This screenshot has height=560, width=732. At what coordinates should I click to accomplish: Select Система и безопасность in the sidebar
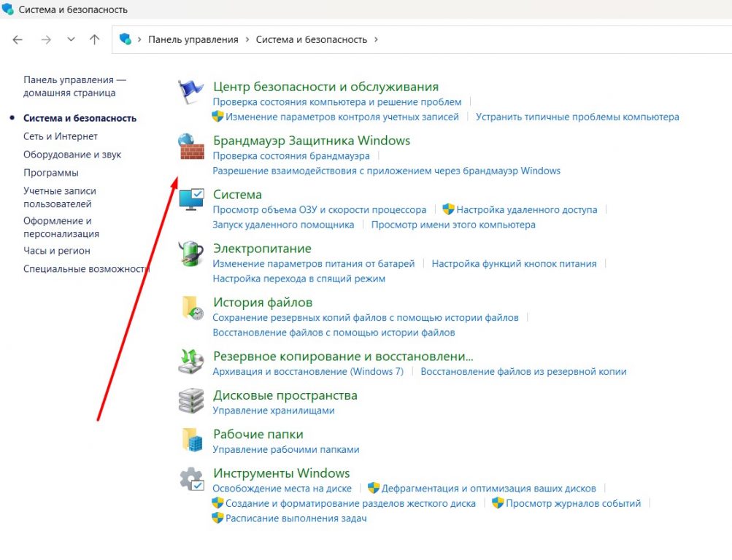tap(80, 118)
